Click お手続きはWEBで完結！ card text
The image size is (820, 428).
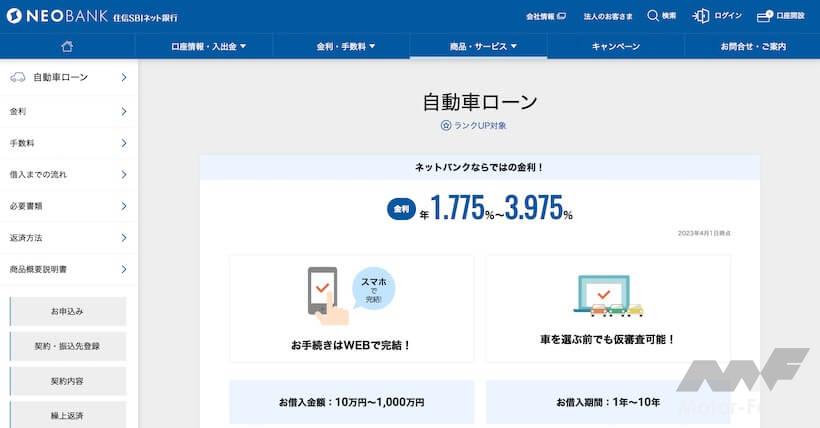click(x=351, y=345)
